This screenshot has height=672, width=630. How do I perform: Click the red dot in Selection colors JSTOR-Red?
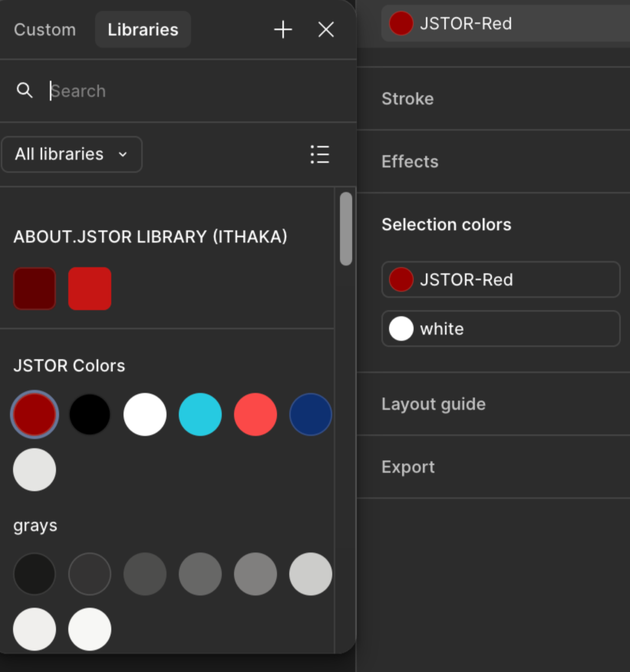tap(401, 279)
